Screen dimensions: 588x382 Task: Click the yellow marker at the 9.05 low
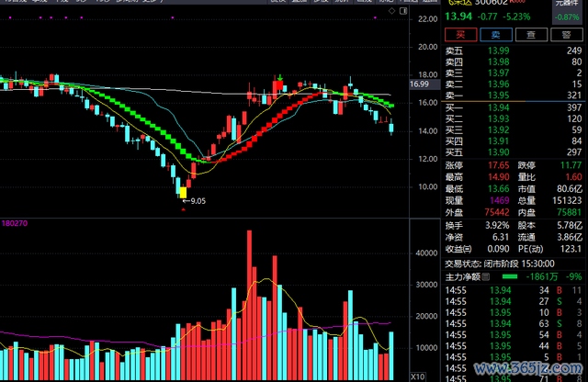(184, 192)
